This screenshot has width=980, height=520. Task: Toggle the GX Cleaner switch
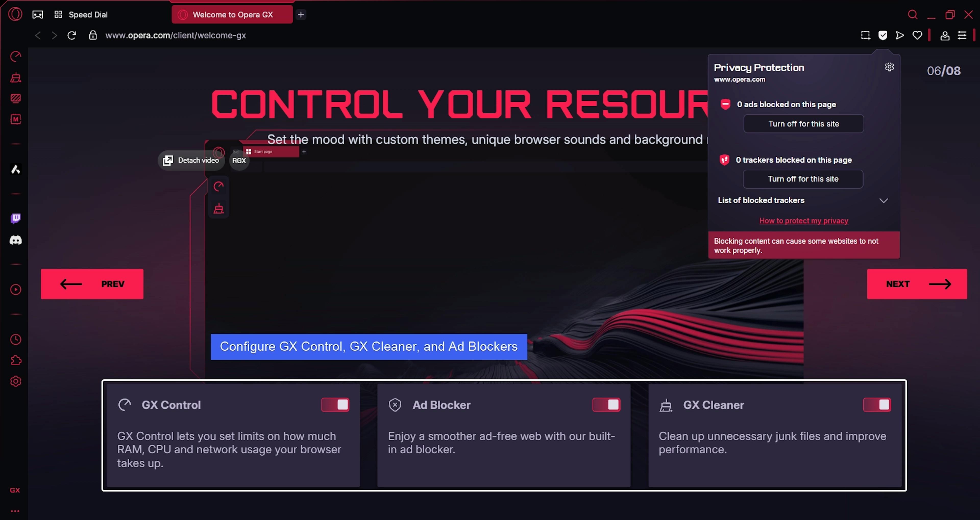pos(877,405)
